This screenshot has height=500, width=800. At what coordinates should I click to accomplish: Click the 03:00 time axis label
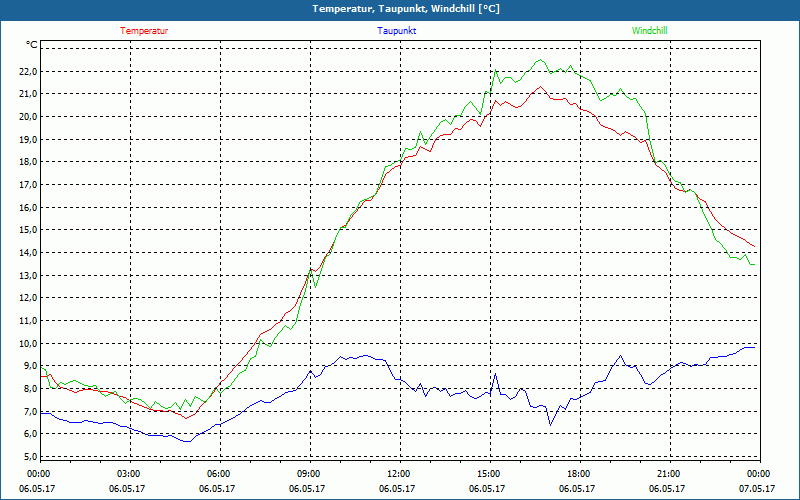click(130, 474)
